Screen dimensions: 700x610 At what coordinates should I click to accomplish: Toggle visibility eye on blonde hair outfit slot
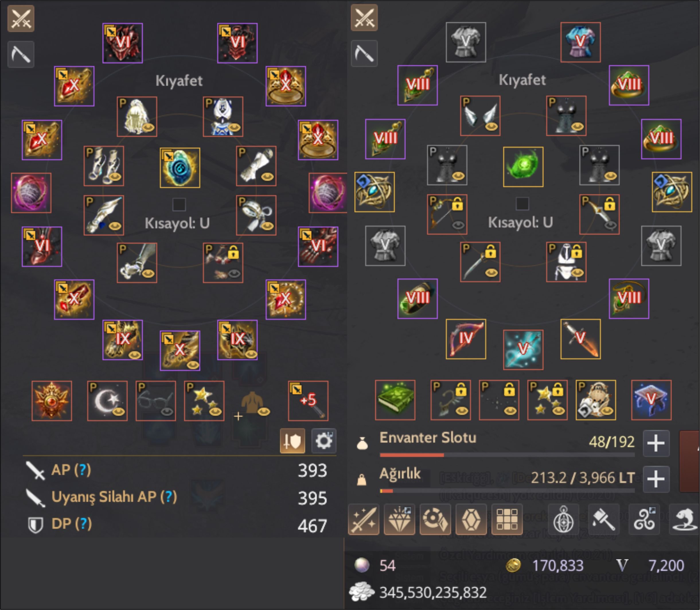click(x=149, y=128)
